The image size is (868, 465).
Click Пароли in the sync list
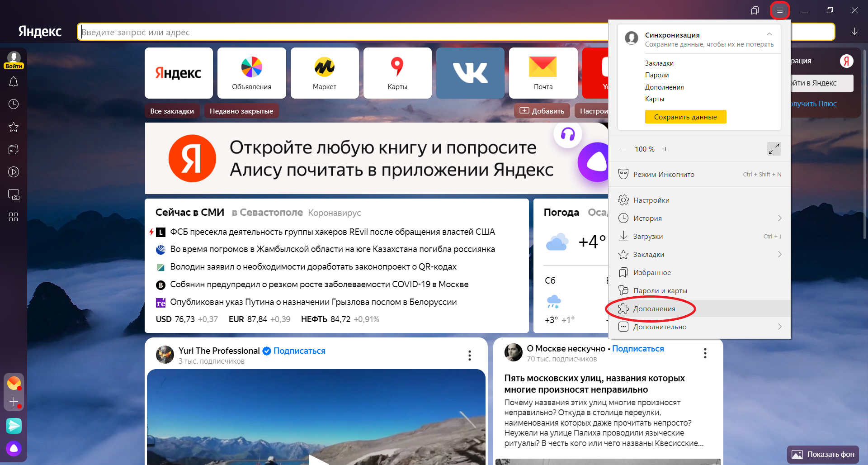(x=657, y=75)
